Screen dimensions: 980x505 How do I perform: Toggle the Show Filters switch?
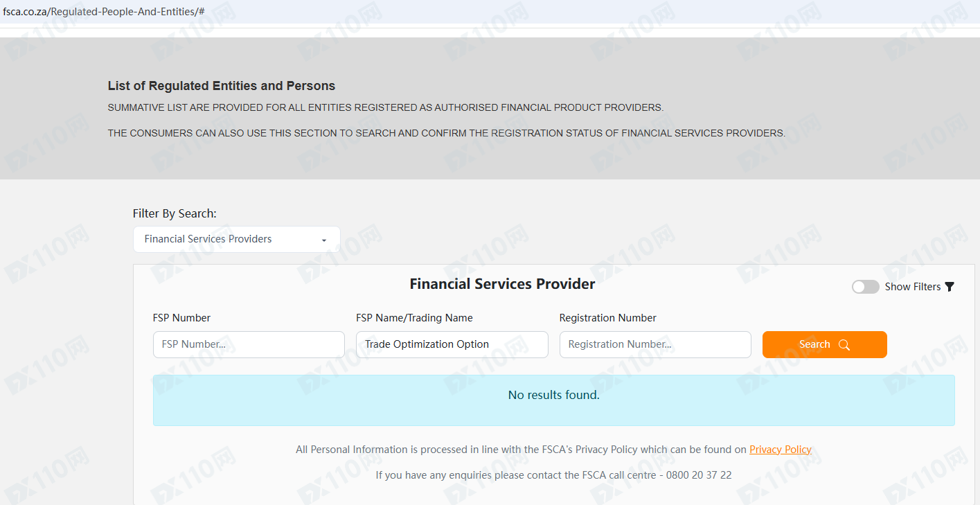(x=865, y=287)
